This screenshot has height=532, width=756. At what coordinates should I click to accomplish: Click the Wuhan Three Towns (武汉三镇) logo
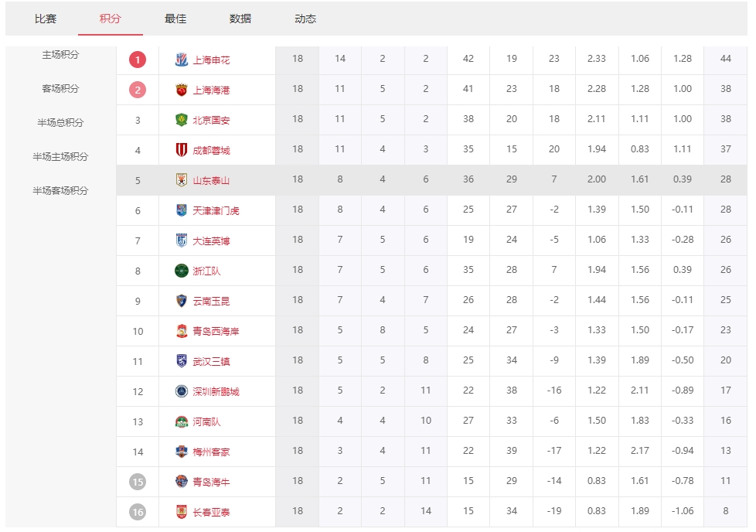point(182,361)
